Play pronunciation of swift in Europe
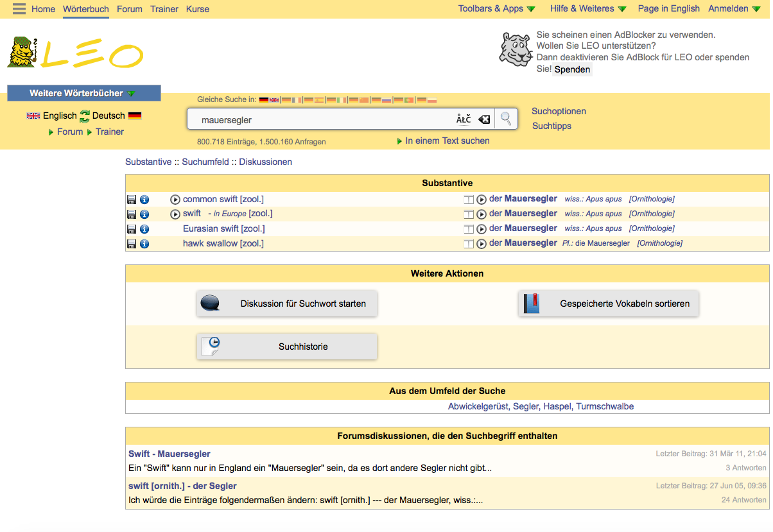 (175, 214)
